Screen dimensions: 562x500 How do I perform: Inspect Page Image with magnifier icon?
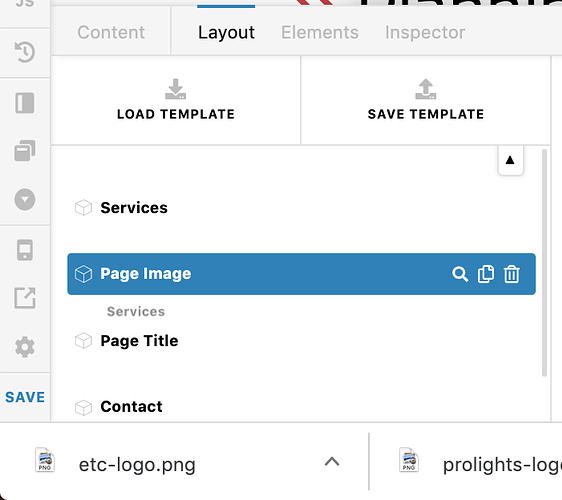[x=460, y=274]
